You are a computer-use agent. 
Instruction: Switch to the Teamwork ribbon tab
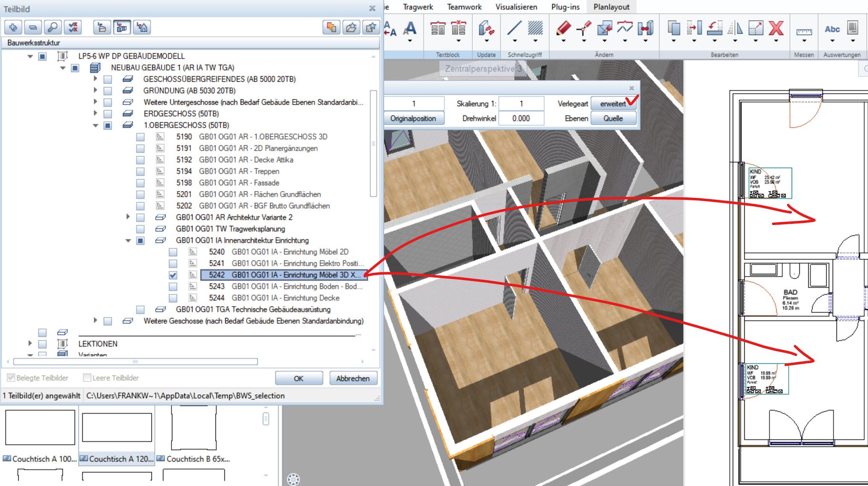pyautogui.click(x=464, y=7)
